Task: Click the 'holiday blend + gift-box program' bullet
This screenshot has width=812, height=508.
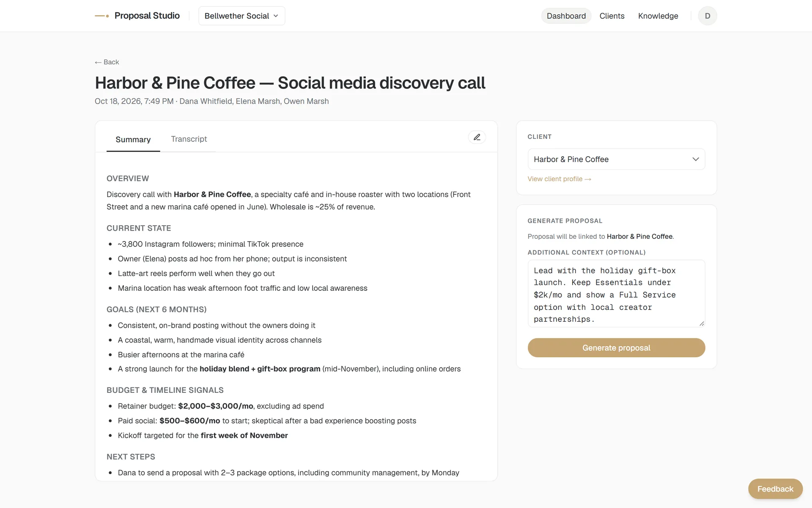Action: point(289,369)
